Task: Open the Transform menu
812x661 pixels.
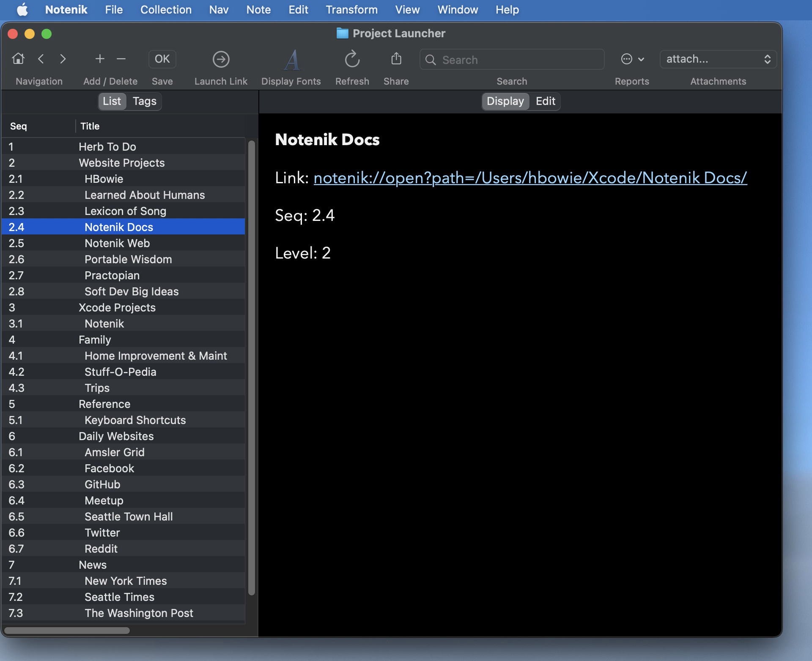Action: point(351,9)
